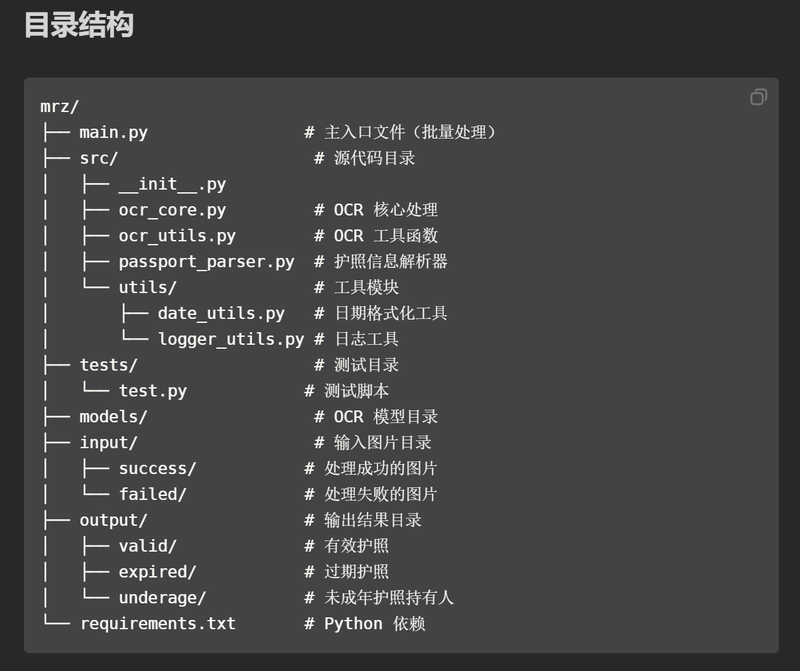This screenshot has width=800, height=671.
Task: Click the logger_utils.py entry
Action: [230, 339]
